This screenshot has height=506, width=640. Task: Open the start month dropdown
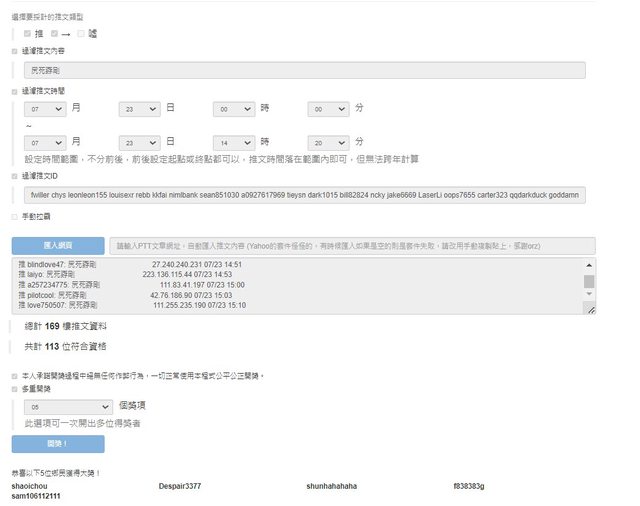(x=45, y=109)
